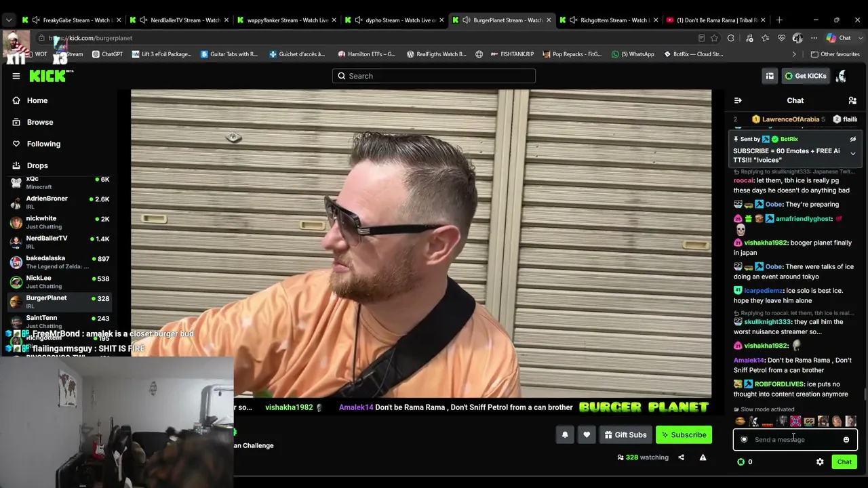The width and height of the screenshot is (868, 488).
Task: Hide the pinned BotRix message
Action: 853,139
